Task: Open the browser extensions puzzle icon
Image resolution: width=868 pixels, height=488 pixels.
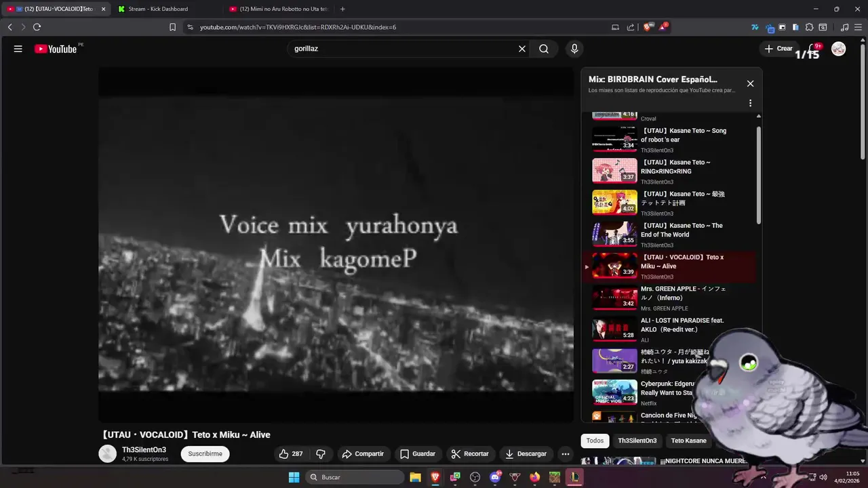Action: [809, 27]
